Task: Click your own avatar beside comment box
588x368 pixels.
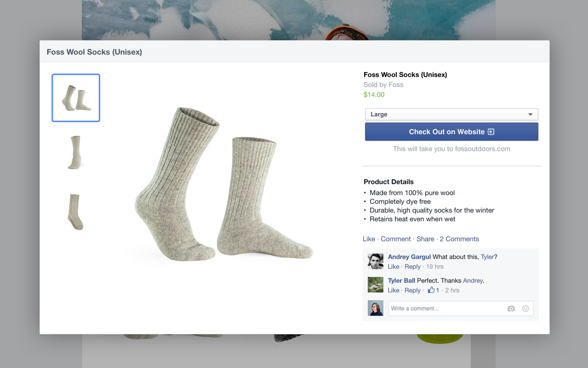Action: (375, 308)
